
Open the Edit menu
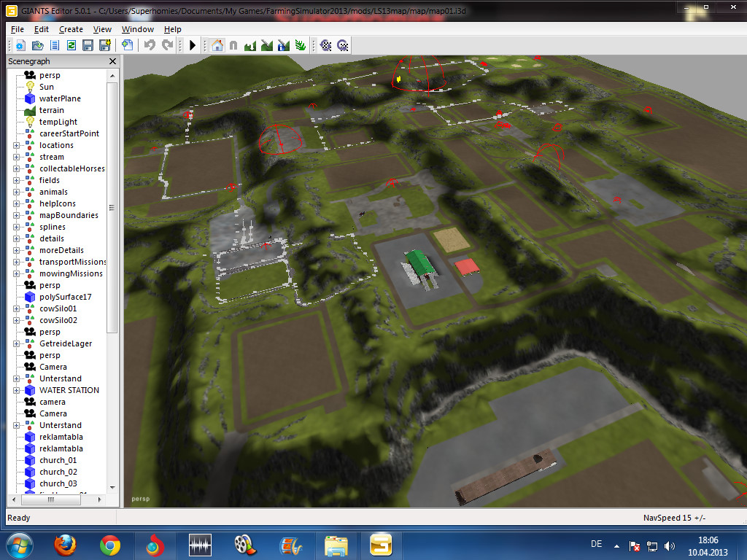pyautogui.click(x=42, y=29)
